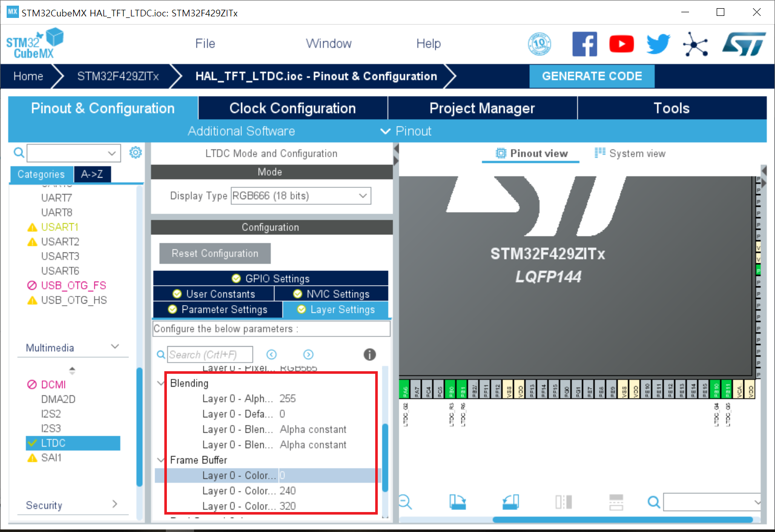Click Additional Software link
Screen dimensions: 775x532
coord(241,131)
